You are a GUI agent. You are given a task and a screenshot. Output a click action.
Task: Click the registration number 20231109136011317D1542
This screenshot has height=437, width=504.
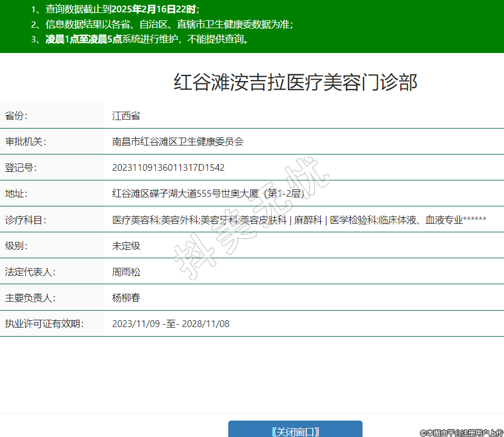click(168, 168)
